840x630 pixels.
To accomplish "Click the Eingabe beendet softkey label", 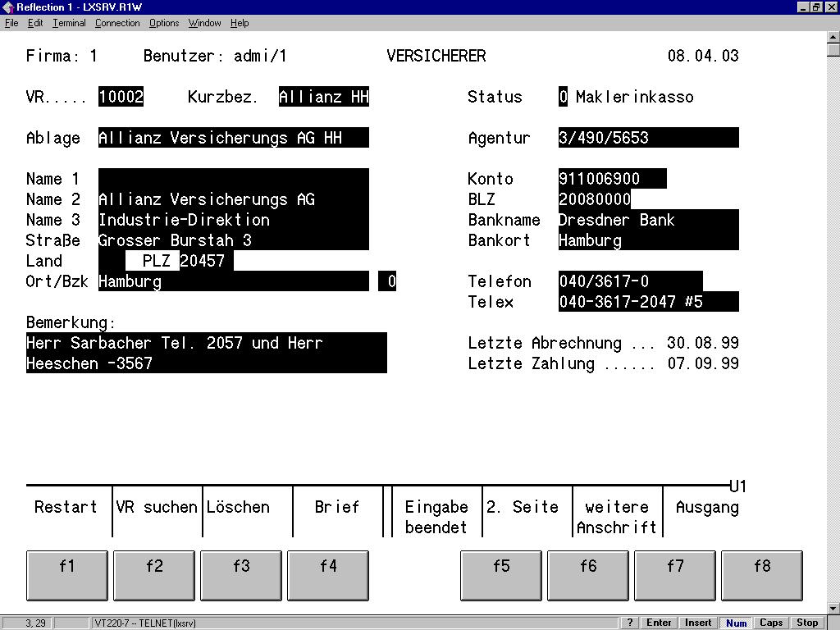I will (x=436, y=517).
